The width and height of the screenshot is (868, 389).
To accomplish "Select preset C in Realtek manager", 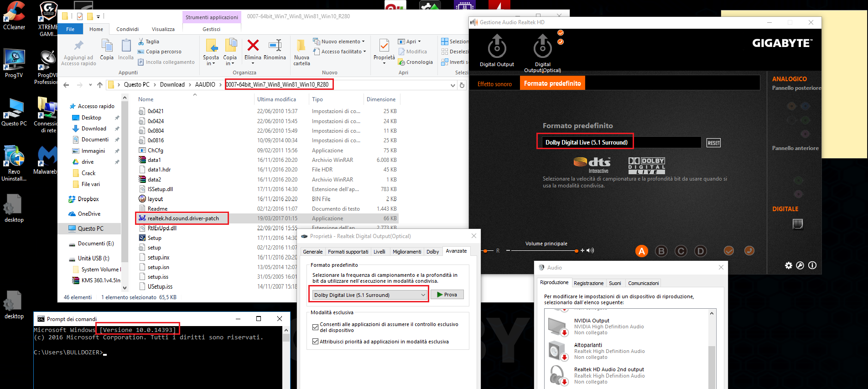I will pyautogui.click(x=681, y=251).
